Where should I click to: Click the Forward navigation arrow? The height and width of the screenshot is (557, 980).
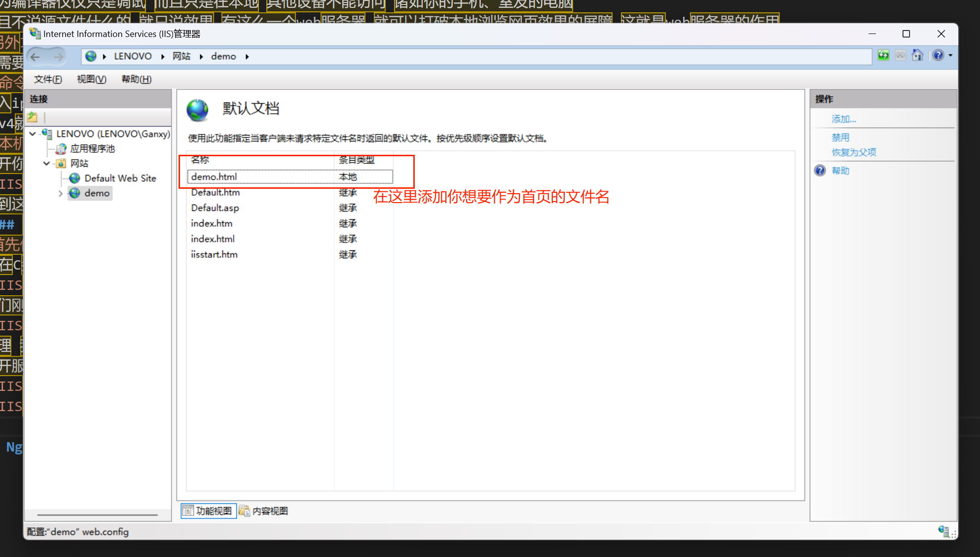pyautogui.click(x=59, y=57)
